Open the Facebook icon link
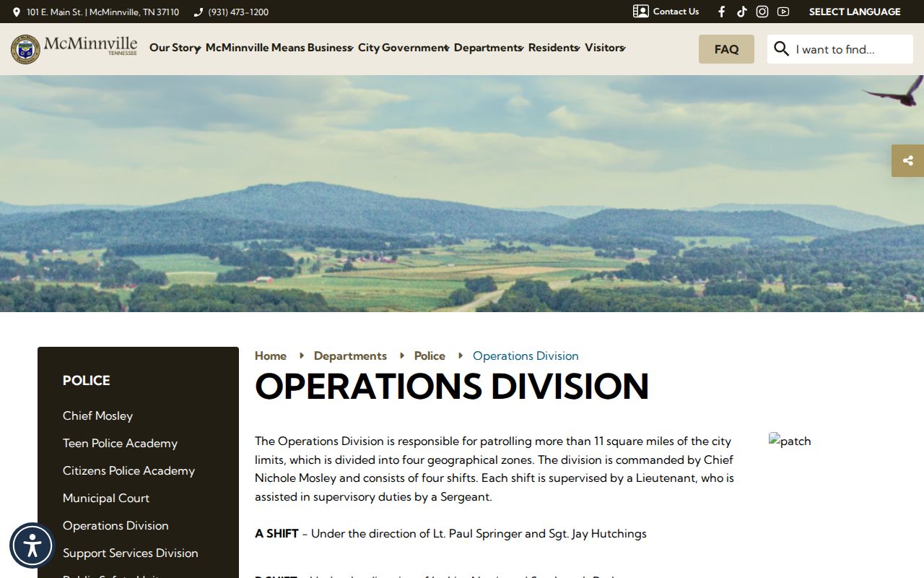The image size is (924, 578). (x=721, y=12)
